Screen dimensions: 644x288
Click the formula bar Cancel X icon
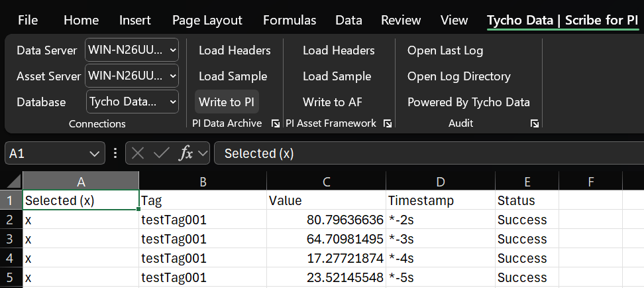[x=138, y=153]
